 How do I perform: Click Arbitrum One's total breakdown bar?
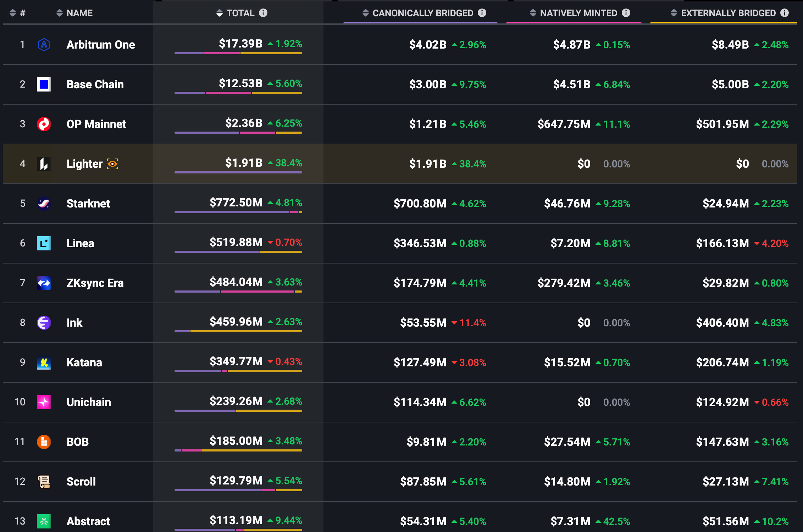tap(238, 54)
